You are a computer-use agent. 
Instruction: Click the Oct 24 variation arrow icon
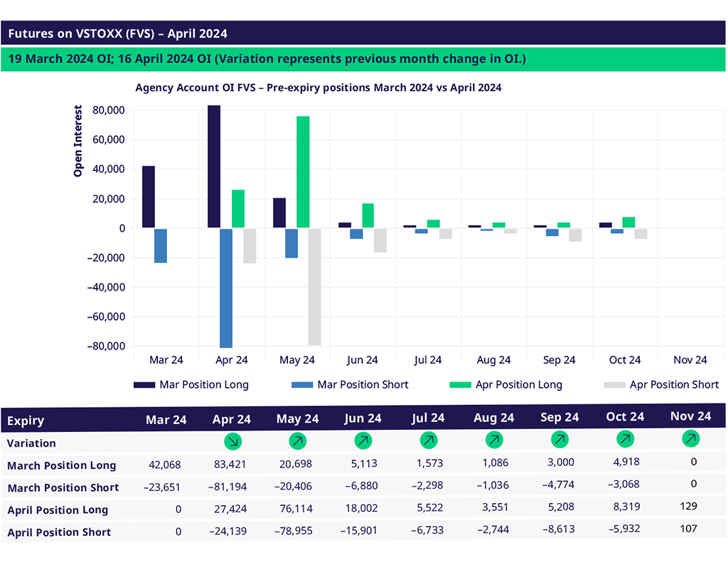[625, 440]
